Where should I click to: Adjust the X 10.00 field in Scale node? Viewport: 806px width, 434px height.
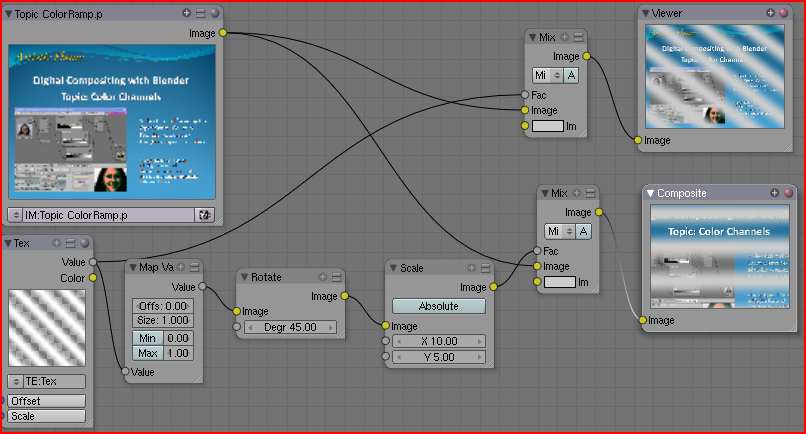439,341
